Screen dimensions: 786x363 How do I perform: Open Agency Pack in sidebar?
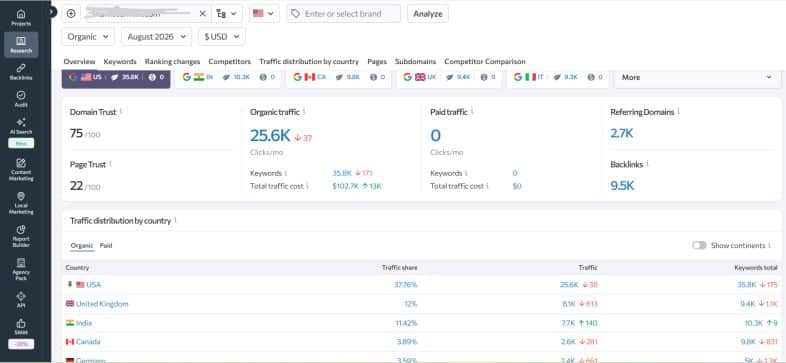pos(21,269)
